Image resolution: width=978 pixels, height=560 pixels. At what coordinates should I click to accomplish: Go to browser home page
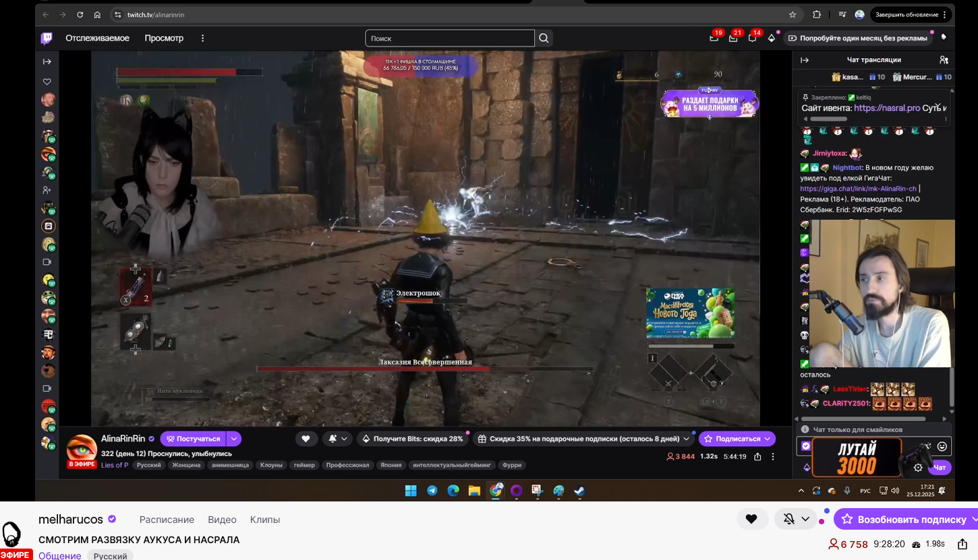(x=98, y=15)
